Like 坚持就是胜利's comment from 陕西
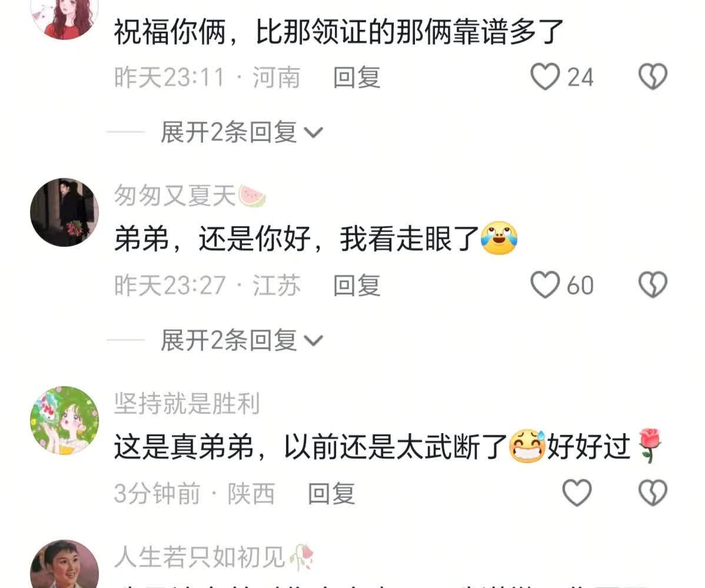 point(577,493)
